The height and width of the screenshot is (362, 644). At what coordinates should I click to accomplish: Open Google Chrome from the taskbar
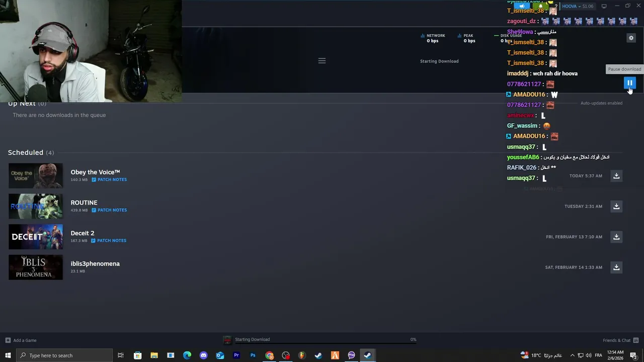click(269, 355)
